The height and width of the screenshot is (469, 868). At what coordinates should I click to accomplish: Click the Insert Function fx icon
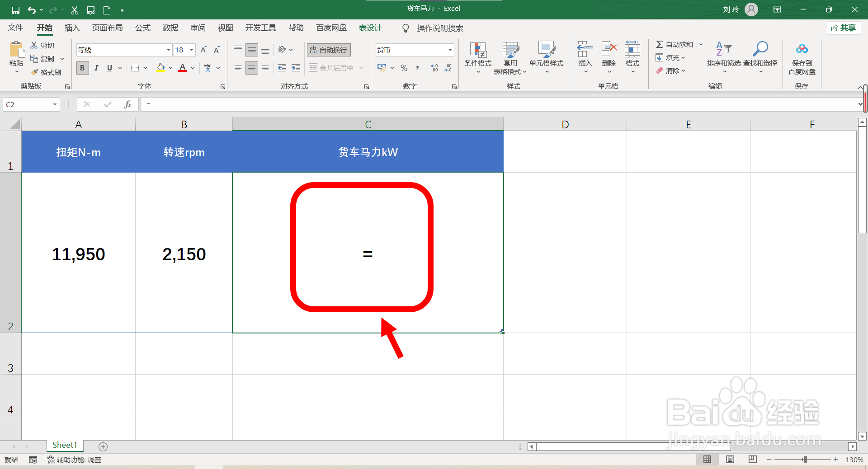tap(128, 104)
